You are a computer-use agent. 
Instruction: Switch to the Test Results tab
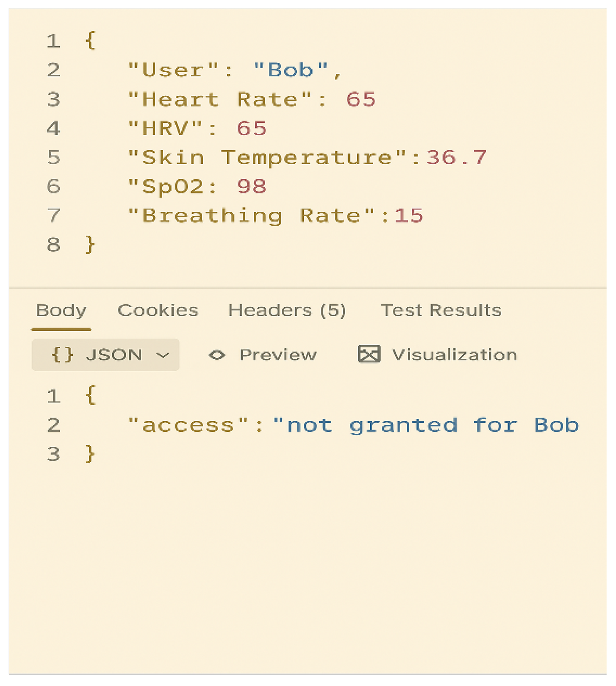coord(441,310)
